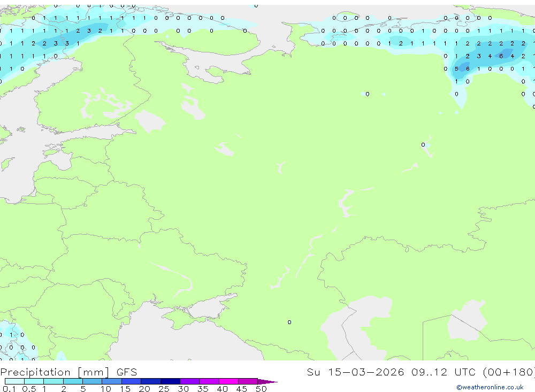Click the purple arrow tip past 50
Screen dimensions: 535x392
click(268, 381)
